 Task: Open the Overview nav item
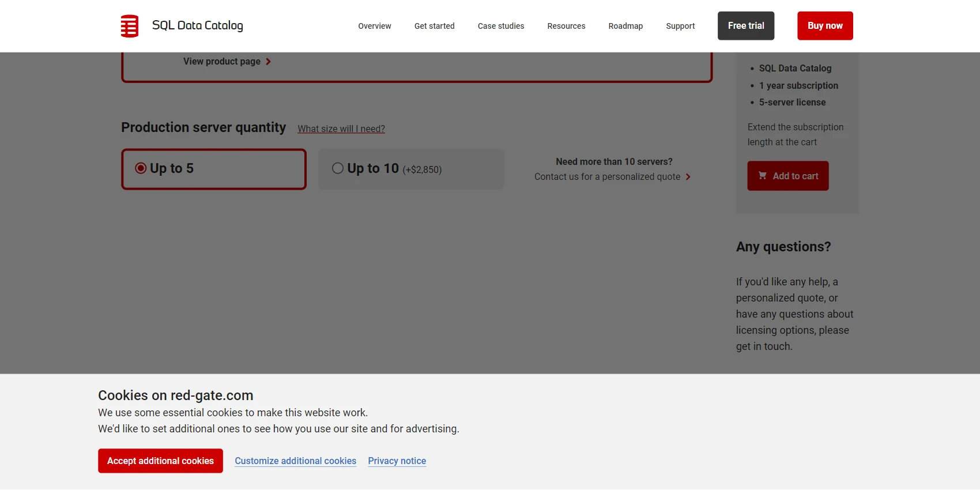point(375,26)
